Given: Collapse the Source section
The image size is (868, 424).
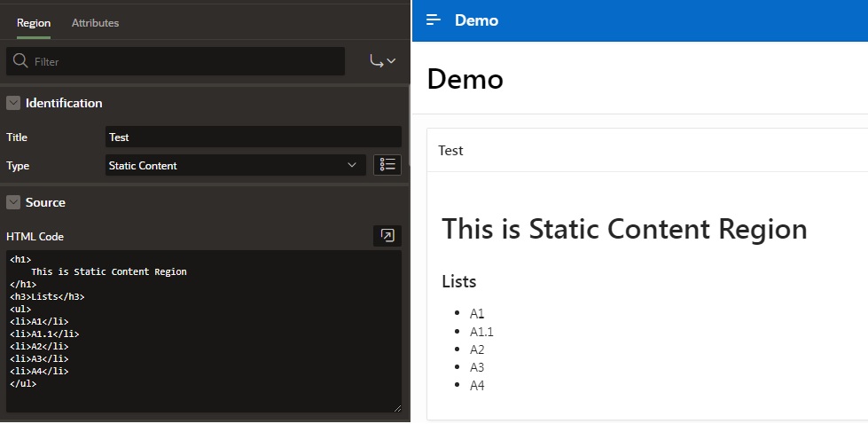Looking at the screenshot, I should [13, 202].
